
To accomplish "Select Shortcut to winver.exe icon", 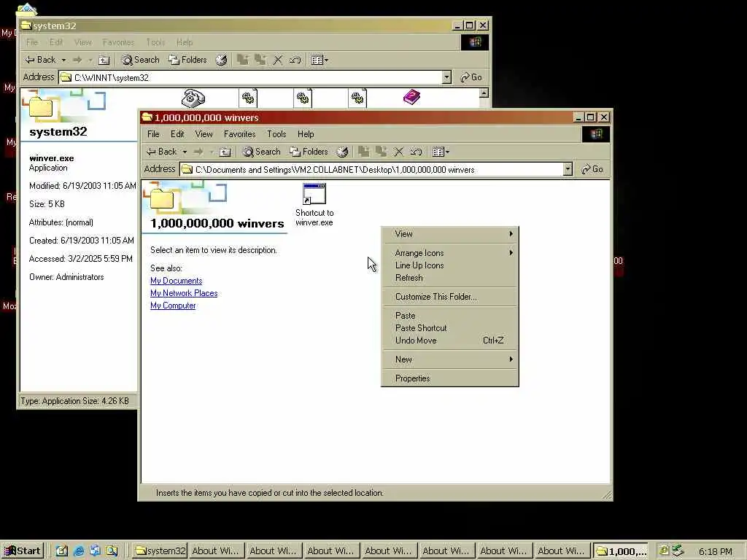I will click(314, 205).
